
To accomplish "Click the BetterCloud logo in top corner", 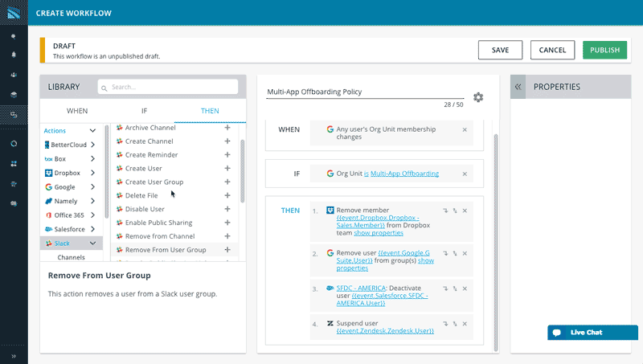I will 14,13.
